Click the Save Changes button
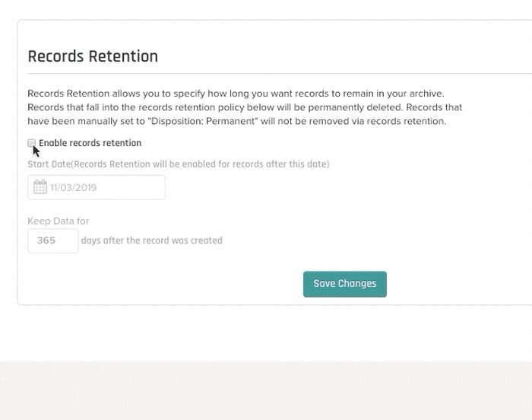This screenshot has height=420, width=532. 345,284
